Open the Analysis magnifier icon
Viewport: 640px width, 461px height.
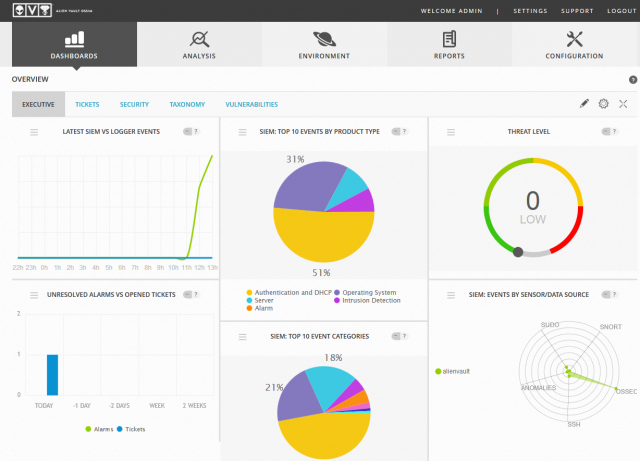pyautogui.click(x=199, y=39)
